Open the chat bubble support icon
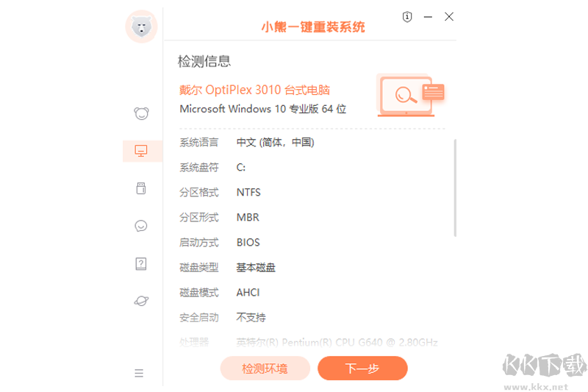Screen dimensions: 588x392 coord(141,226)
